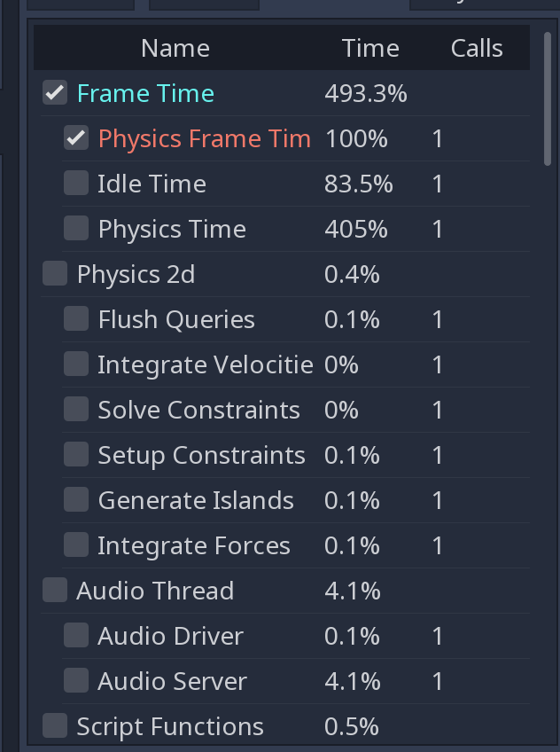Screen dimensions: 560x752
Task: Enable the Setup Constraints checkbox
Action: [75, 454]
